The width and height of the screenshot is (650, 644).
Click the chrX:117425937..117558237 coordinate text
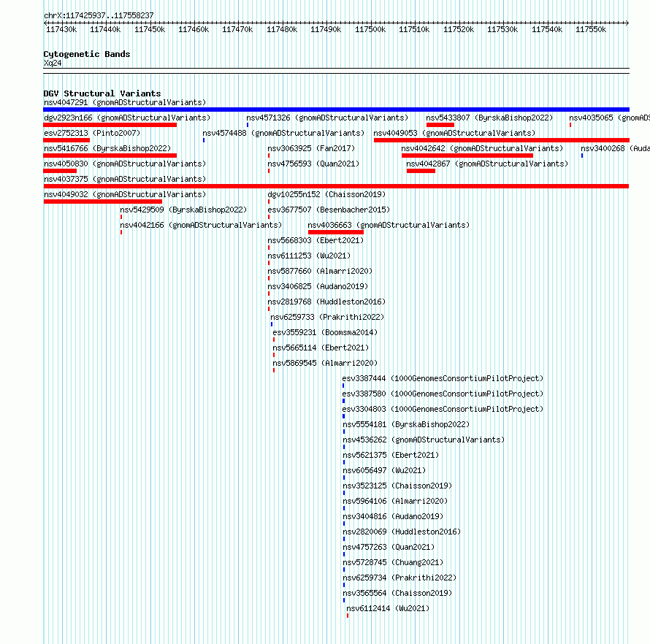(99, 15)
